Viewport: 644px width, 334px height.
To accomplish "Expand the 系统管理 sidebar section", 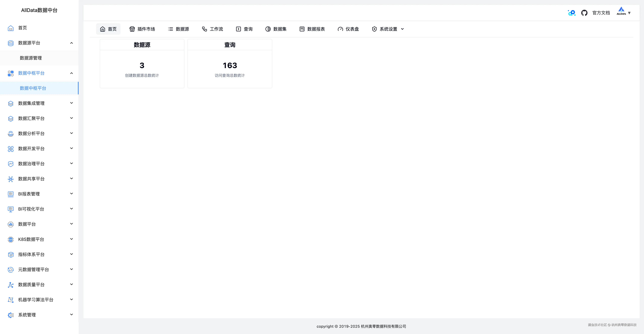I will click(x=71, y=314).
